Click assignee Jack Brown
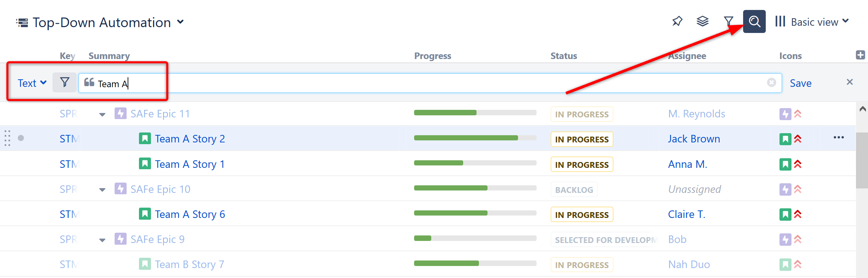The height and width of the screenshot is (278, 868). tap(694, 139)
